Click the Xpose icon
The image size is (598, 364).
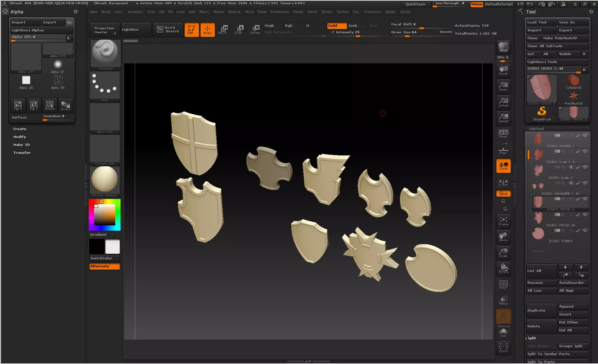click(x=503, y=348)
